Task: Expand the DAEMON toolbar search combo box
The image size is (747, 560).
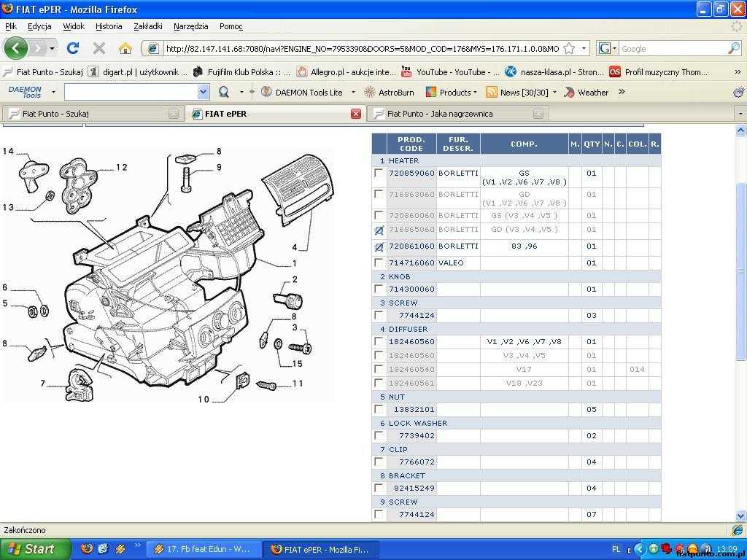Action: coord(203,92)
